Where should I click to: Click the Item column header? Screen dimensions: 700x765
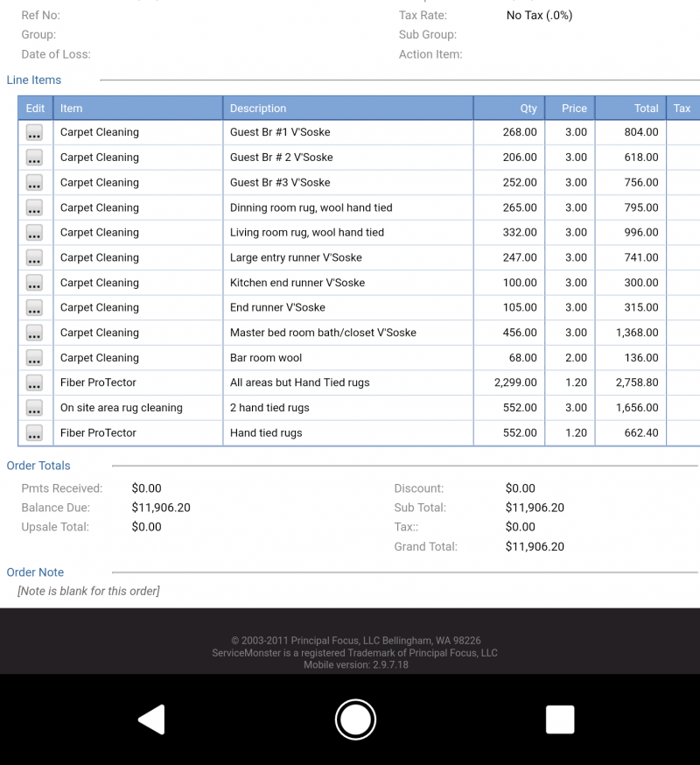pos(72,109)
